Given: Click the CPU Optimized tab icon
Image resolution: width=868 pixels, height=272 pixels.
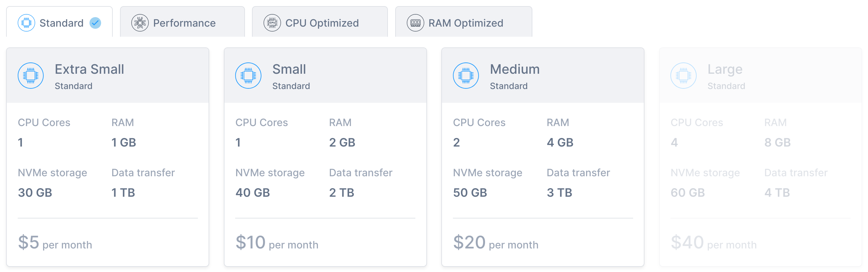Looking at the screenshot, I should point(272,23).
